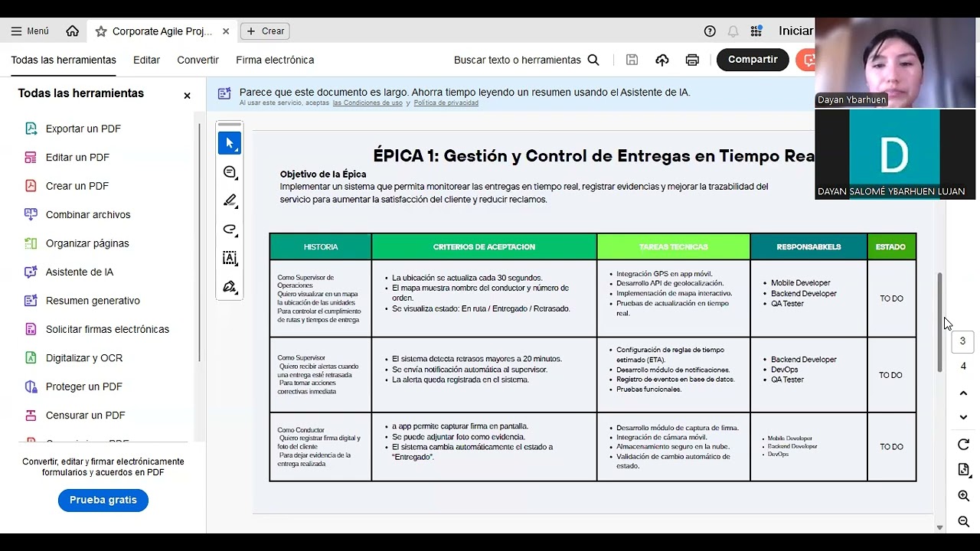This screenshot has width=980, height=551.
Task: Click the zoom in magnifier icon
Action: pos(963,496)
